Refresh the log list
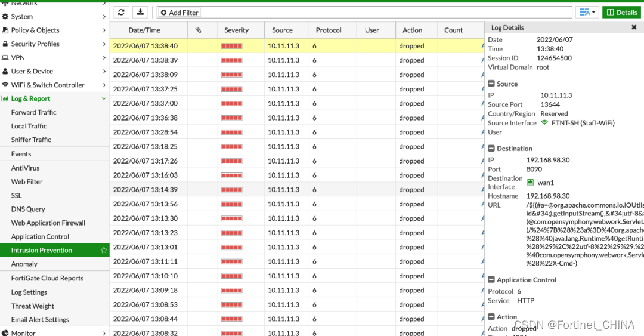This screenshot has height=336, width=644. pyautogui.click(x=121, y=13)
